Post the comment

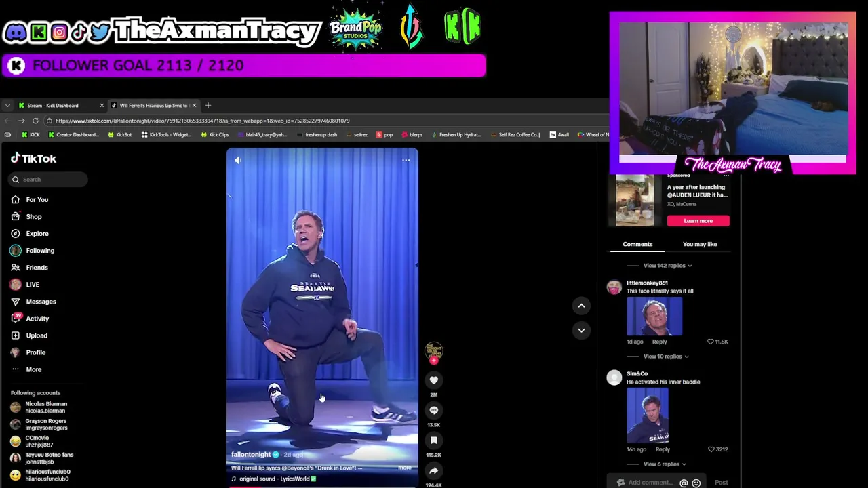(x=722, y=483)
